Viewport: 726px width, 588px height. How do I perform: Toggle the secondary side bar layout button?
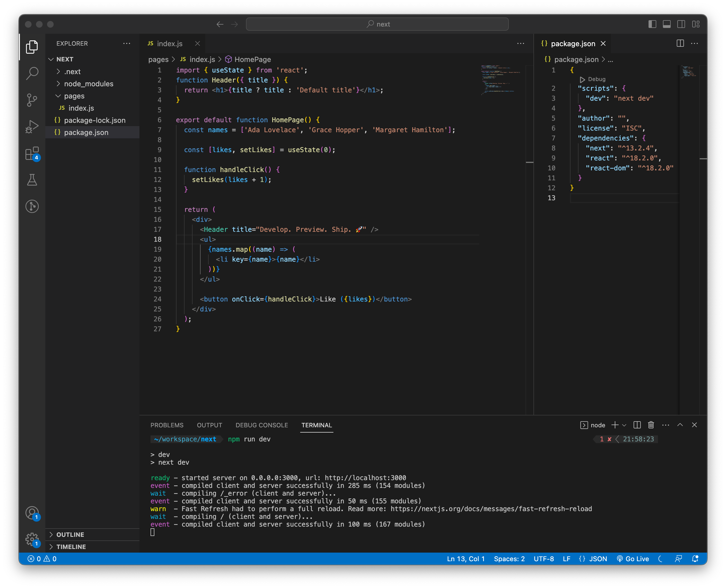click(x=681, y=24)
